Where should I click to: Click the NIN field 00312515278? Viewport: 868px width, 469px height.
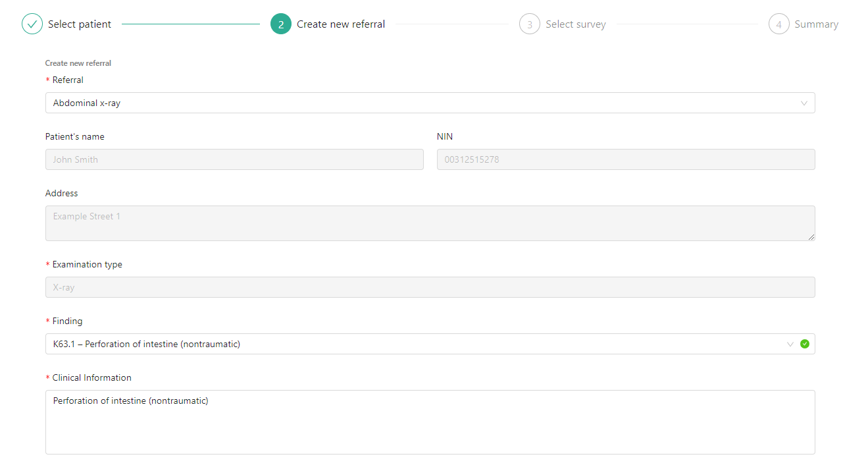pos(626,159)
